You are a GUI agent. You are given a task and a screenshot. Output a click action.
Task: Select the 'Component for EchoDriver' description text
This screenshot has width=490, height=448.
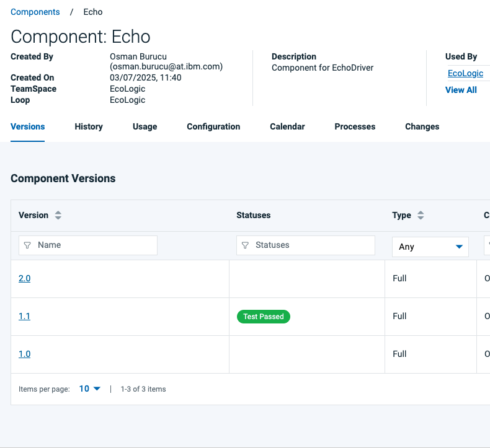tap(323, 68)
